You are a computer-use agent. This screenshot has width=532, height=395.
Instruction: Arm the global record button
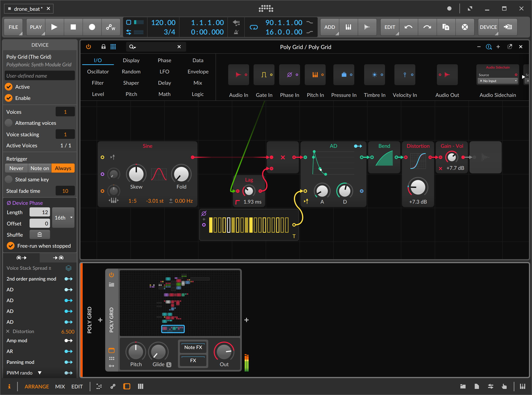click(x=92, y=27)
